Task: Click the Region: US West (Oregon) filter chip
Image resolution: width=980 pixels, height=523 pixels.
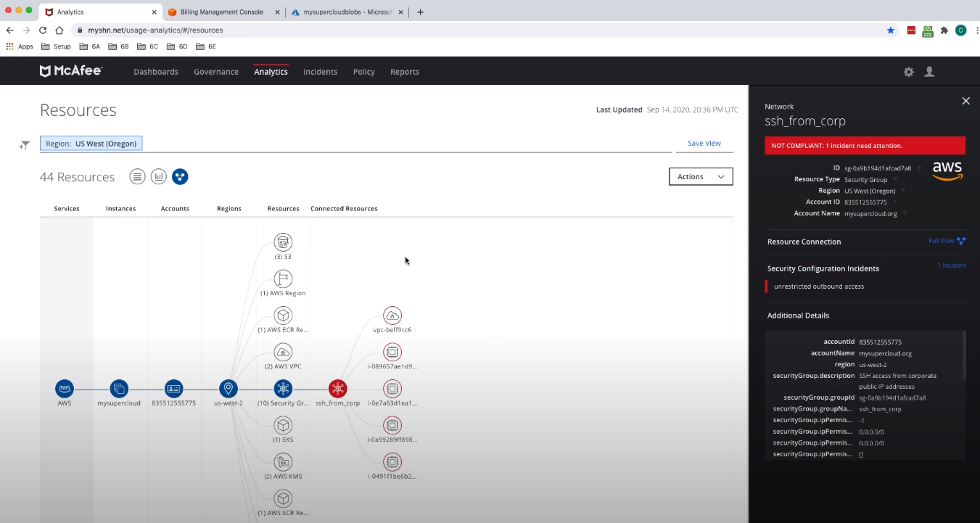Action: [91, 144]
